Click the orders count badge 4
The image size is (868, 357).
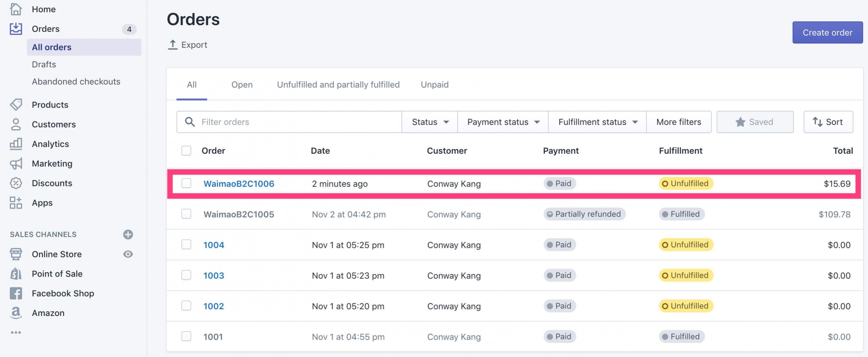click(x=129, y=29)
